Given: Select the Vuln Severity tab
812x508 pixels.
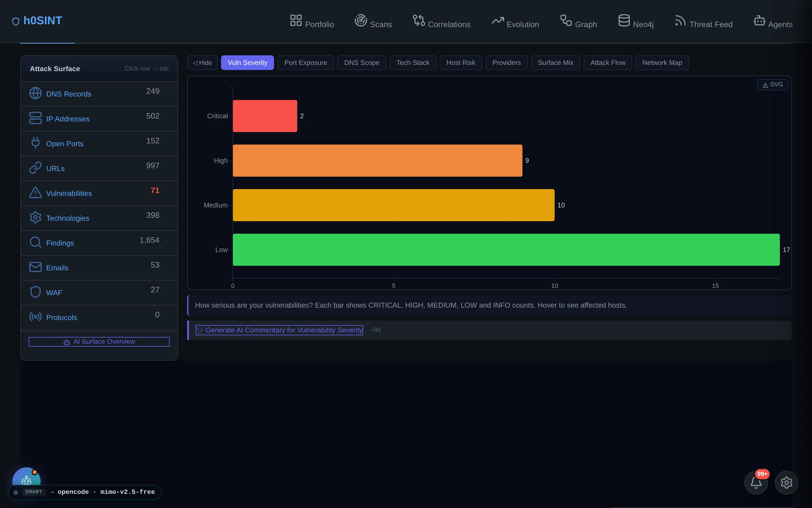Looking at the screenshot, I should click(247, 63).
